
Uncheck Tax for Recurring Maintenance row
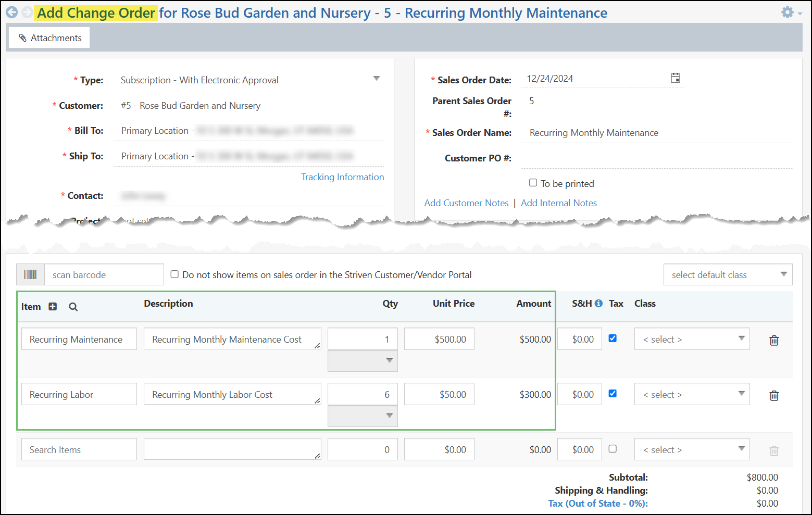(x=613, y=338)
